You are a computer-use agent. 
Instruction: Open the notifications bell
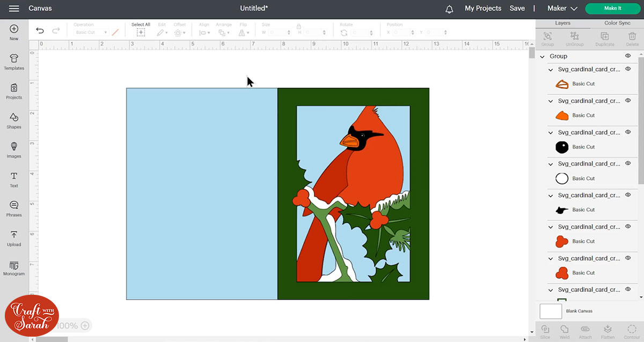point(449,9)
